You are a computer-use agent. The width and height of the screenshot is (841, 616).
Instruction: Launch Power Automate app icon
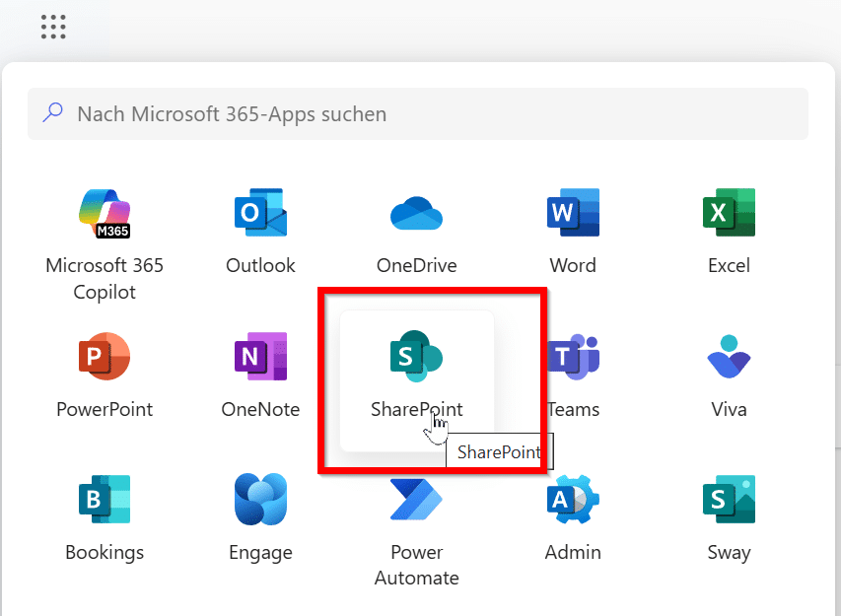point(417,499)
